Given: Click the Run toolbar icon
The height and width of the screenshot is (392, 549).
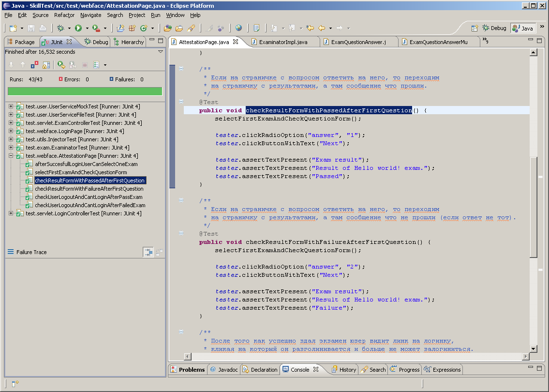Looking at the screenshot, I should tap(79, 28).
